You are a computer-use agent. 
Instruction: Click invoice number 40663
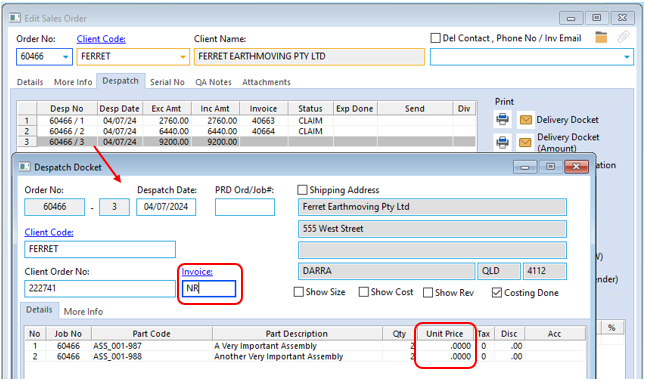(263, 121)
